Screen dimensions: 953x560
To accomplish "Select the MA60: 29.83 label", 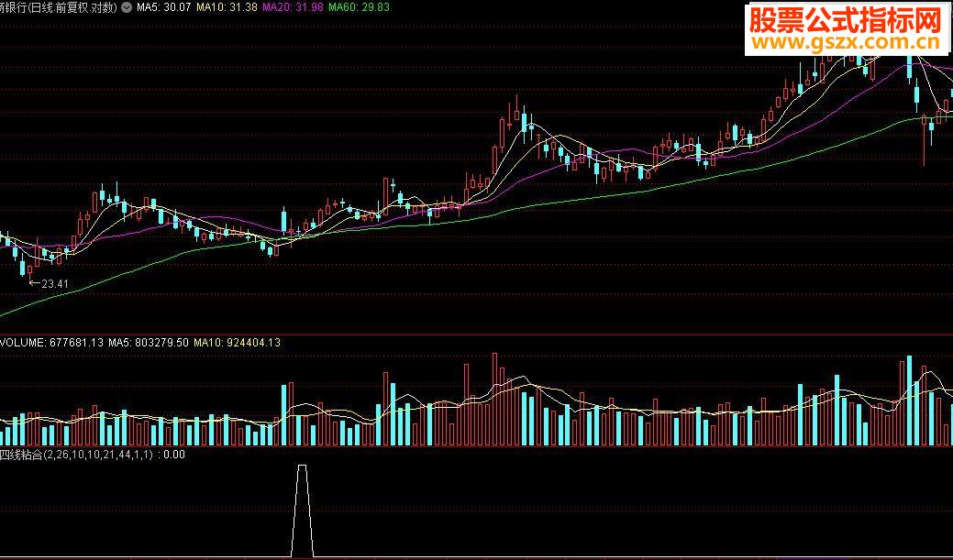I will pyautogui.click(x=359, y=8).
